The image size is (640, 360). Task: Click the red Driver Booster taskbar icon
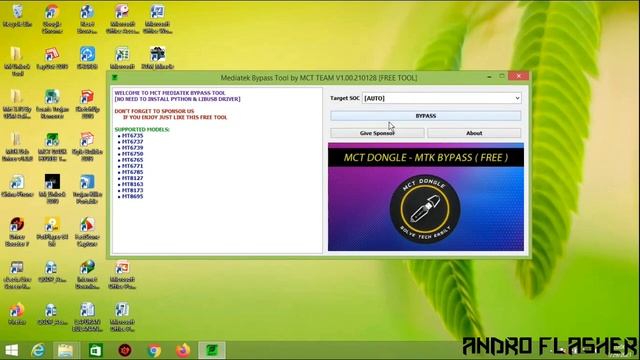click(125, 350)
